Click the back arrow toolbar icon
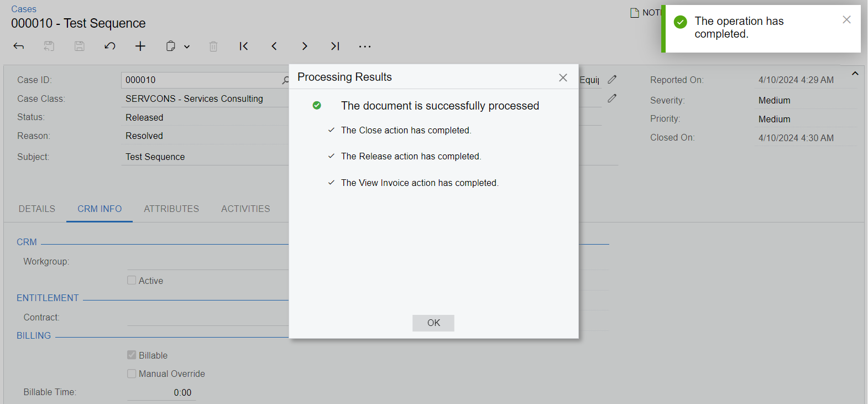The image size is (868, 404). click(19, 46)
